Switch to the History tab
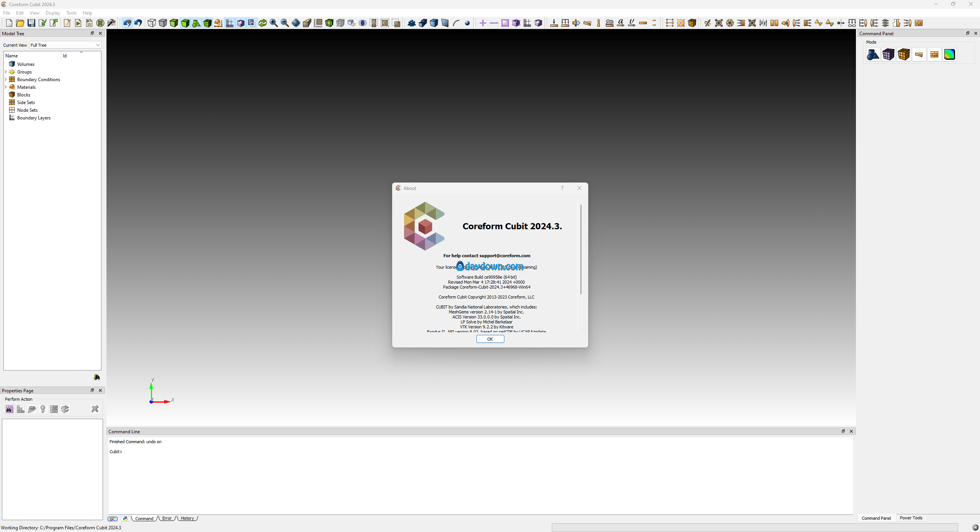This screenshot has width=980, height=532. pyautogui.click(x=187, y=518)
